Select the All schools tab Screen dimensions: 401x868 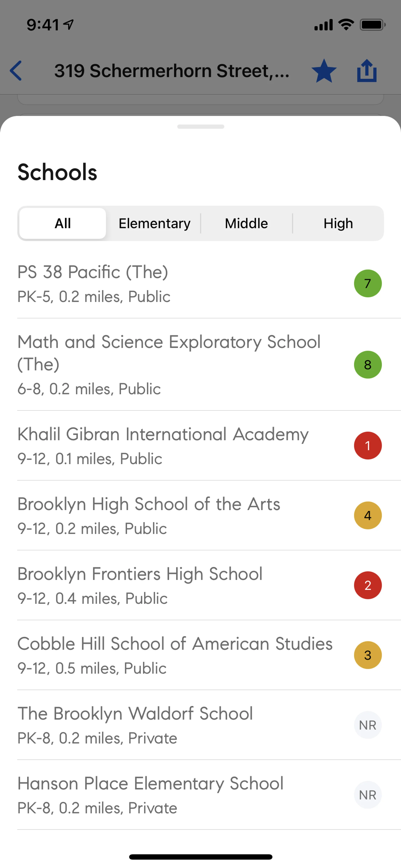(x=63, y=223)
